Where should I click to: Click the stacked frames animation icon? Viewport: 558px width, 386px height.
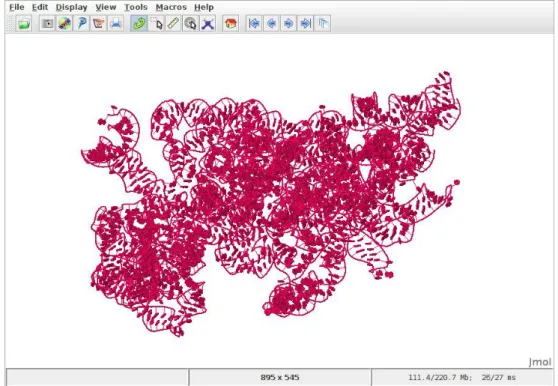pos(323,24)
